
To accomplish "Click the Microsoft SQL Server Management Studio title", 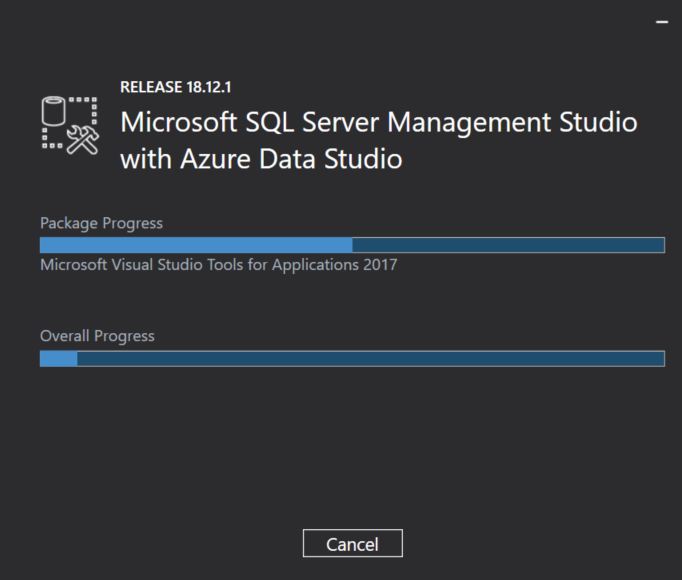I will click(379, 122).
